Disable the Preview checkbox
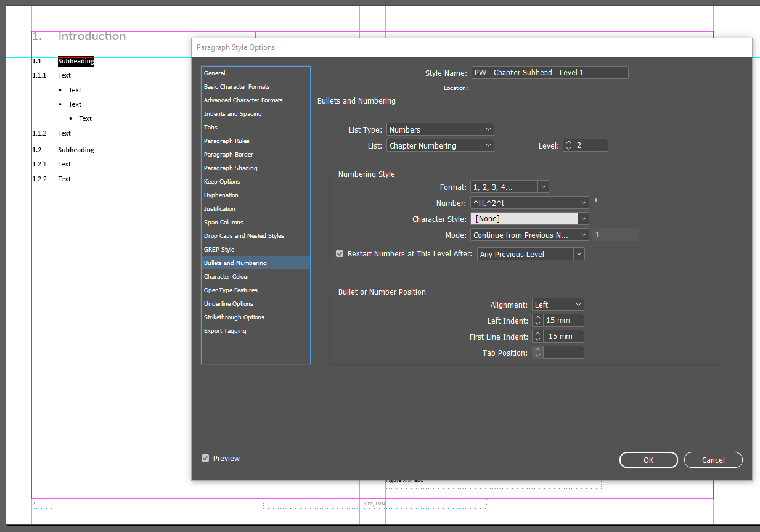Screen dimensions: 760x532 205,458
